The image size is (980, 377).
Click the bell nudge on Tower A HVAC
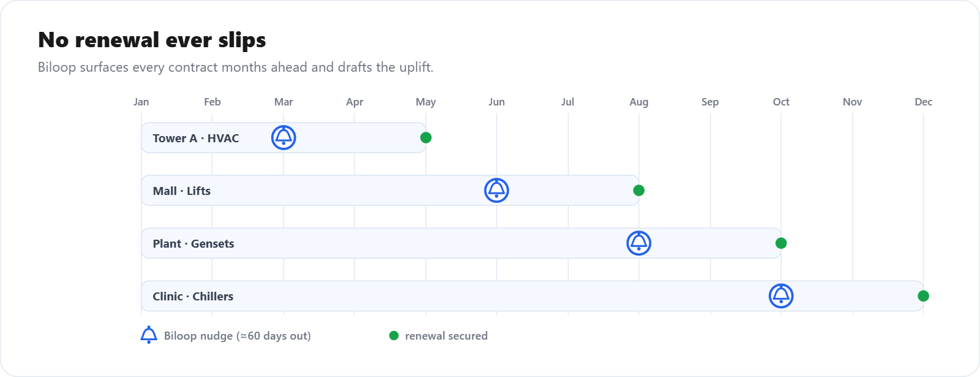[x=284, y=137]
